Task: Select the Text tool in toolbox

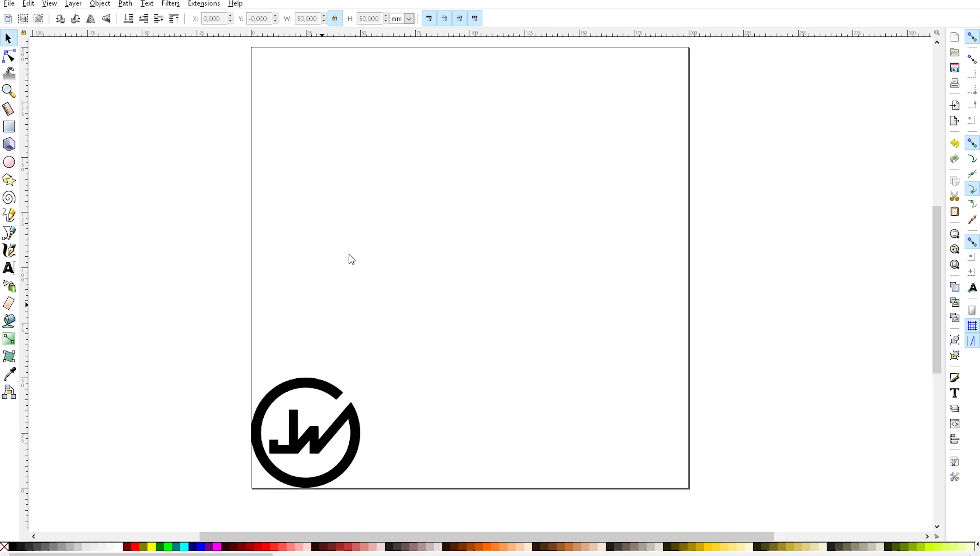Action: pyautogui.click(x=8, y=268)
